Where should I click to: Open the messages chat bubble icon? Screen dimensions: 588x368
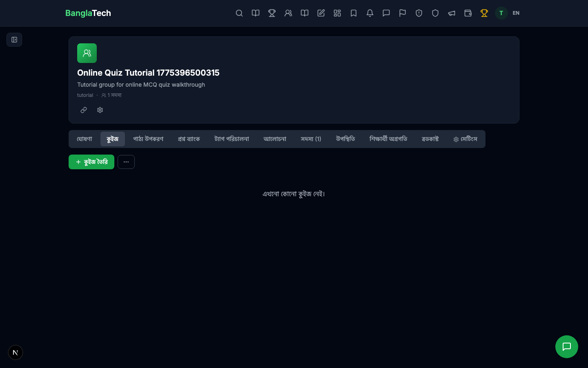386,13
